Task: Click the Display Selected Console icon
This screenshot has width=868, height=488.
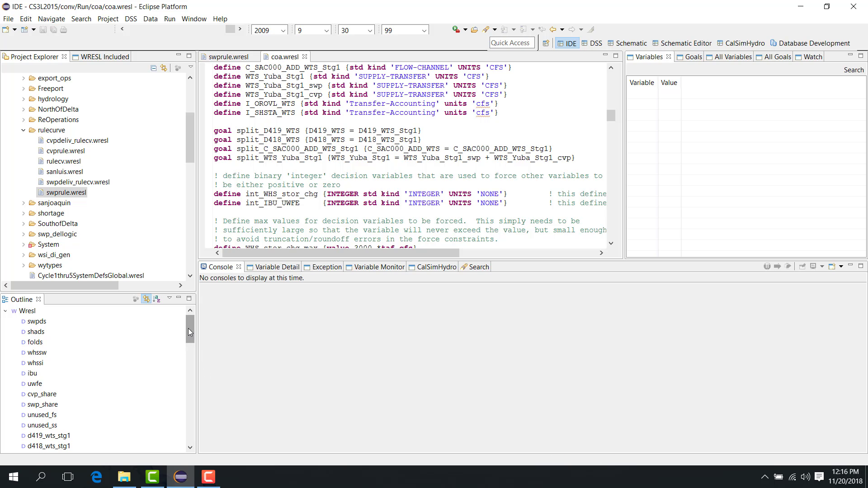Action: pos(813,267)
